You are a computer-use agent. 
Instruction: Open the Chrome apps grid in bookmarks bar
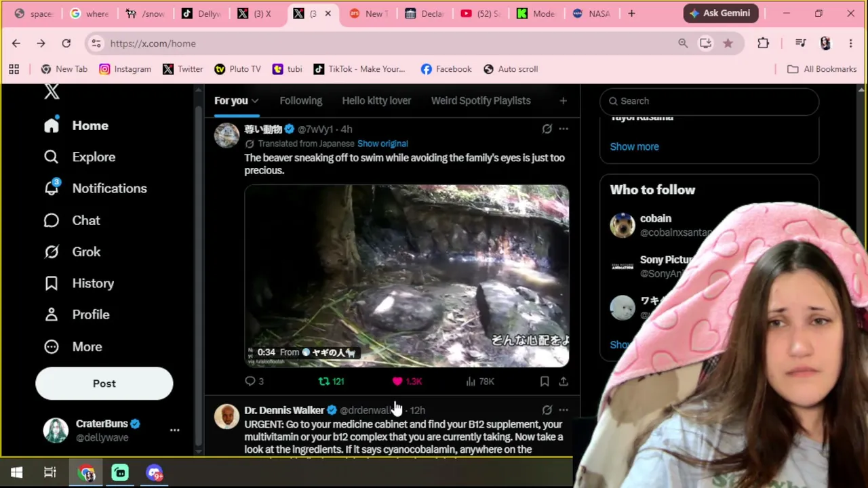[x=14, y=69]
